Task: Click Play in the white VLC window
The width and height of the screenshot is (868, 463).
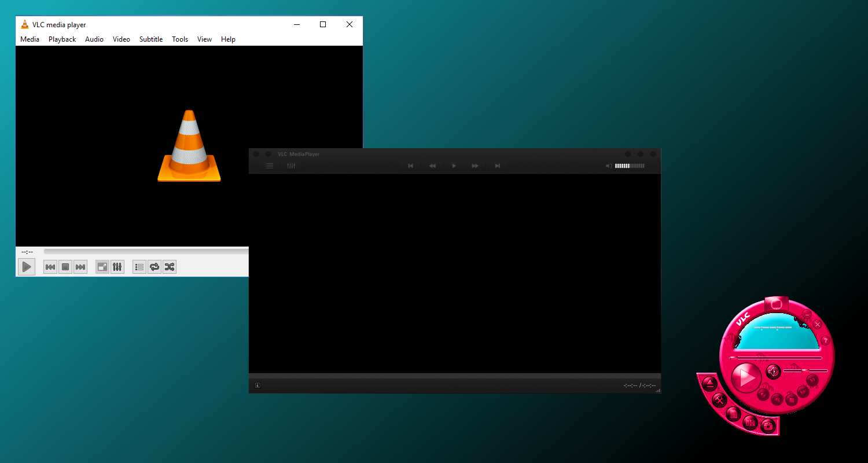Action: tap(26, 267)
